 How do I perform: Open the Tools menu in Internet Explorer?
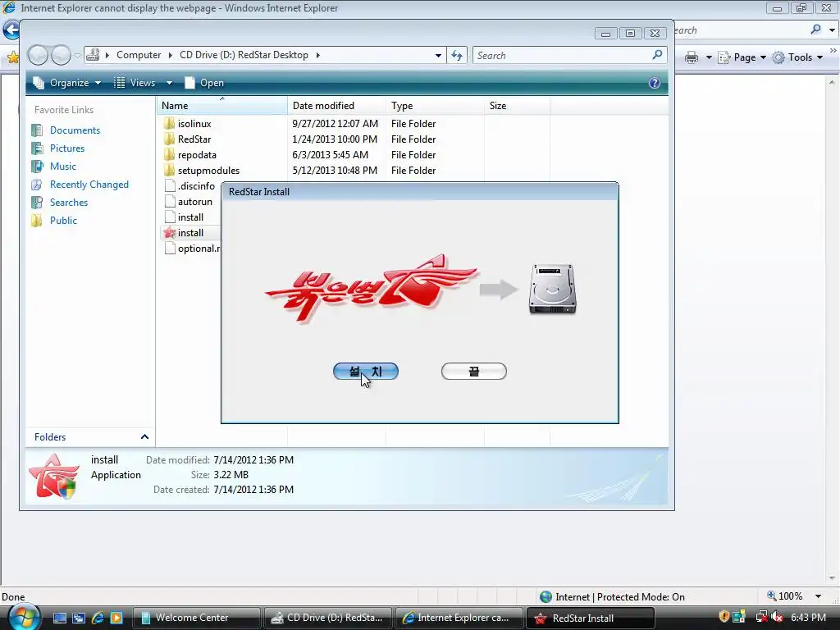(x=798, y=57)
